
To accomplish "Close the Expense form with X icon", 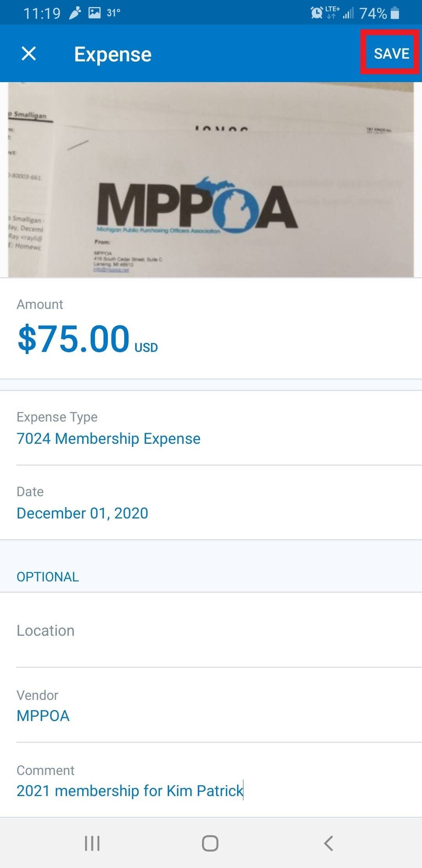I will (x=29, y=54).
